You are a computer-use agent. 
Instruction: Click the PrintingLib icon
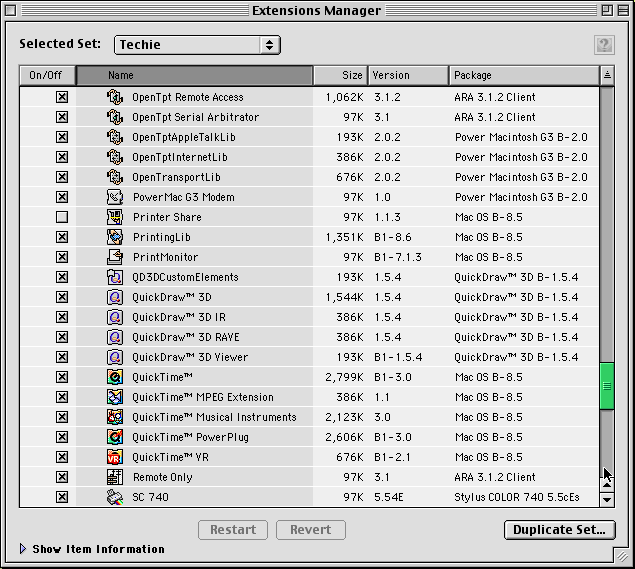tap(115, 237)
